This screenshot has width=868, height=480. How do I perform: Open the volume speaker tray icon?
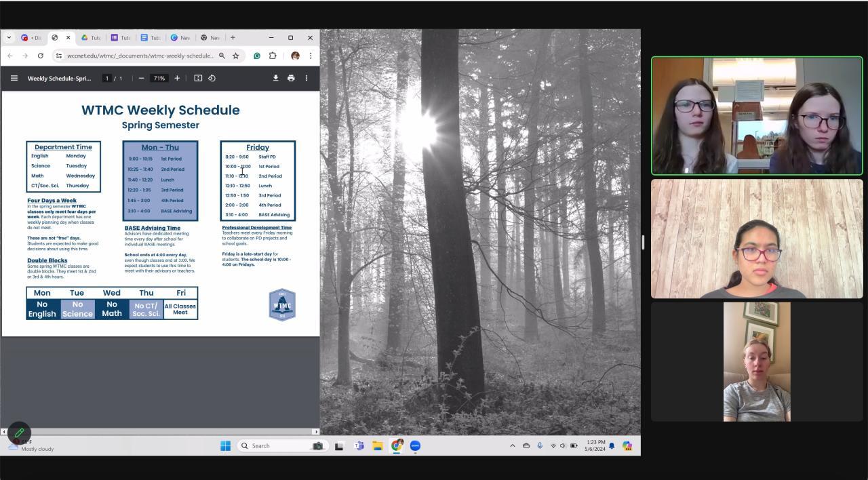tap(563, 445)
